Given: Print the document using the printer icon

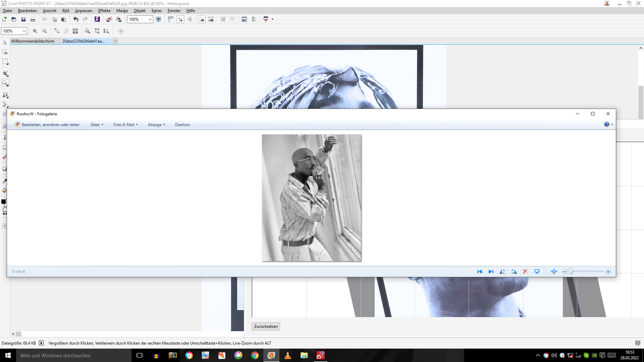Looking at the screenshot, I should pos(33,19).
